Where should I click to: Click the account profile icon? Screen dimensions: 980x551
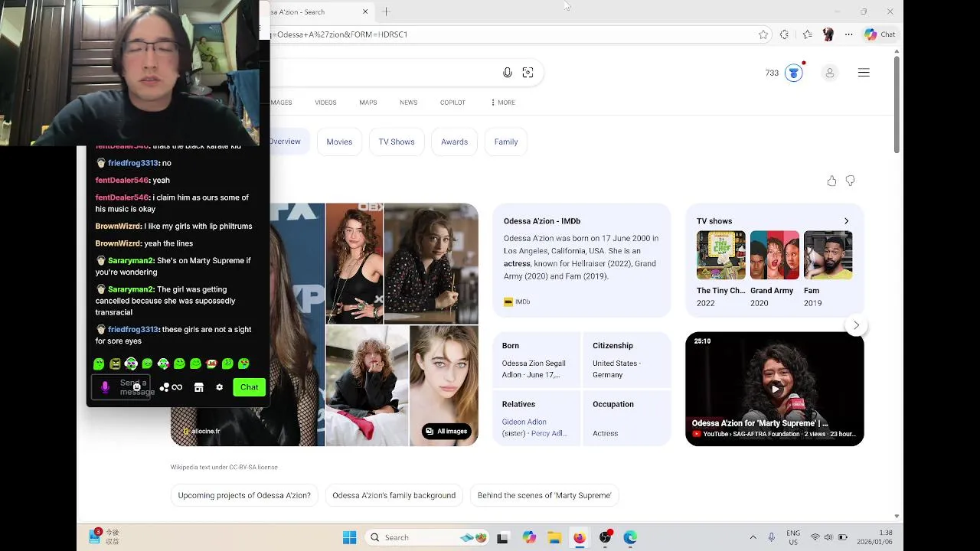[x=829, y=73]
